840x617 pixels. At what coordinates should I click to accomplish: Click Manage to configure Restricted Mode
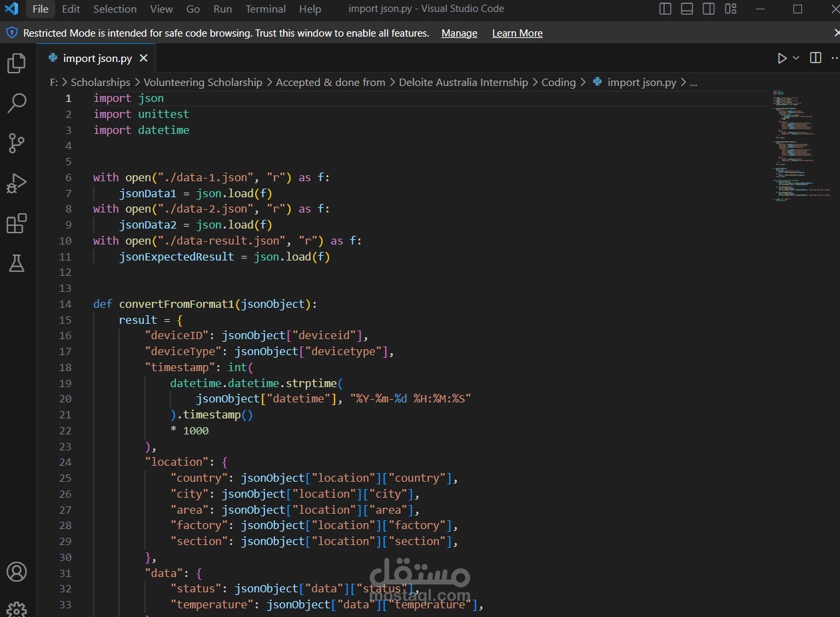(459, 33)
